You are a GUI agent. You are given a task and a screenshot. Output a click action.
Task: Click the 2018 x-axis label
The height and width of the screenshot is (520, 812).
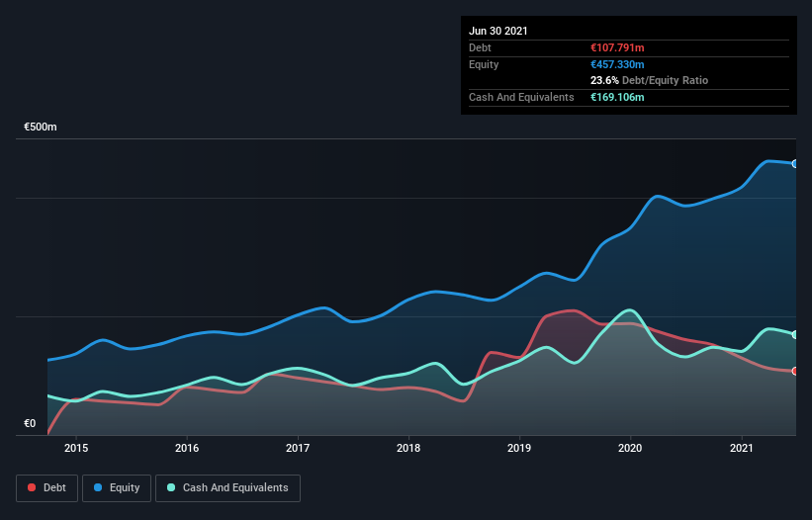click(408, 448)
